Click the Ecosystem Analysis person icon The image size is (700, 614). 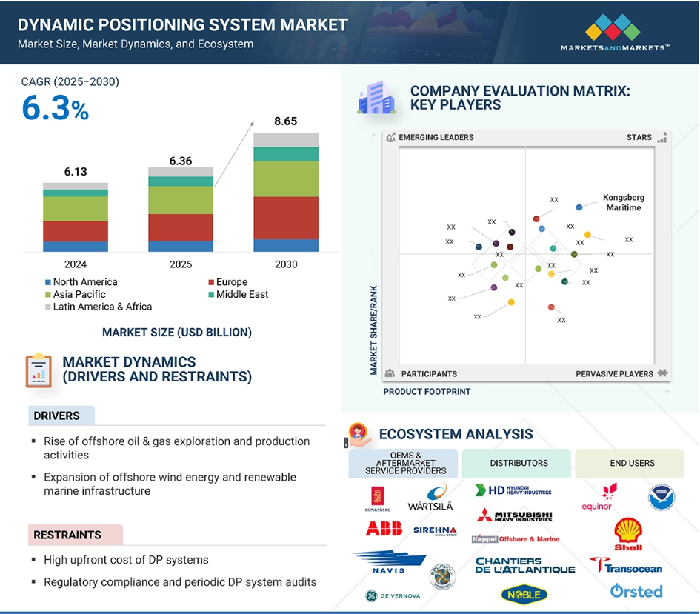pyautogui.click(x=358, y=435)
